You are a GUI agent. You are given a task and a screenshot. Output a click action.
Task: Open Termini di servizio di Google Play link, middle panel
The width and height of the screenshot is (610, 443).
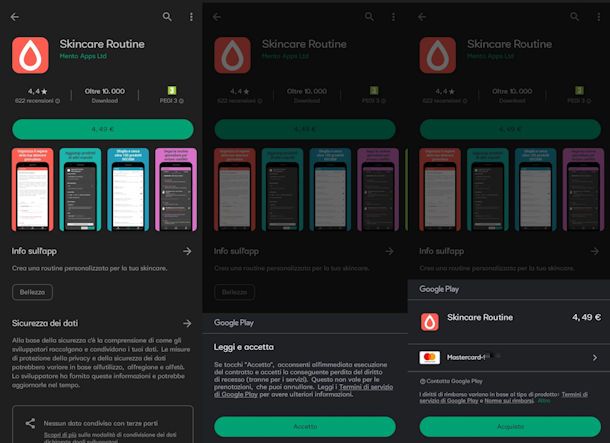(x=303, y=390)
